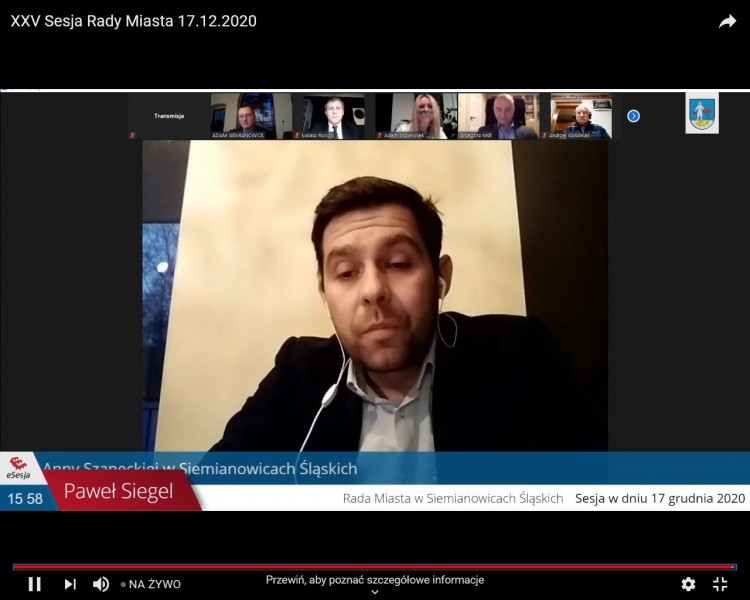Click the Paweł Siegel name banner
The image size is (750, 600).
coord(119,492)
